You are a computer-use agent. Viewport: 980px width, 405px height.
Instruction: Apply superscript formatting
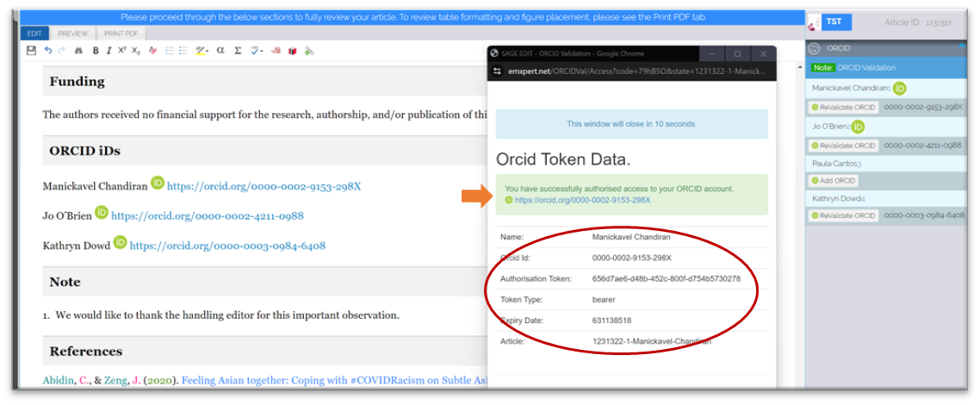pyautogui.click(x=122, y=51)
